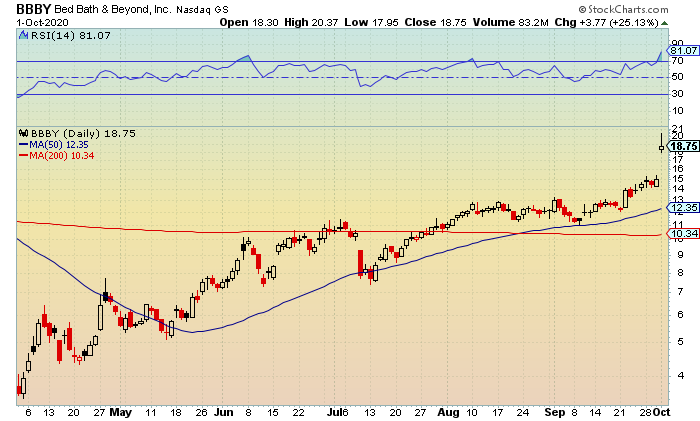Click the 12.35 moving average tag on right axis

[x=683, y=207]
